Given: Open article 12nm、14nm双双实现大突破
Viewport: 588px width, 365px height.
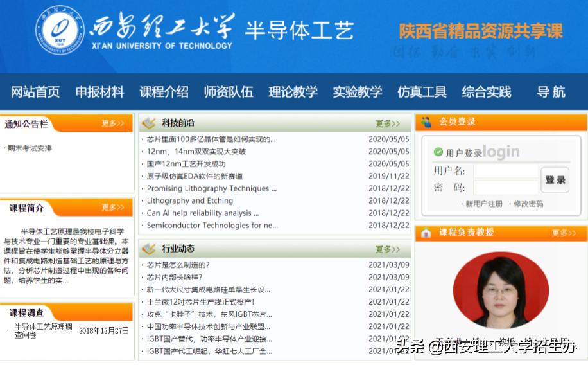Looking at the screenshot, I should pyautogui.click(x=196, y=152).
